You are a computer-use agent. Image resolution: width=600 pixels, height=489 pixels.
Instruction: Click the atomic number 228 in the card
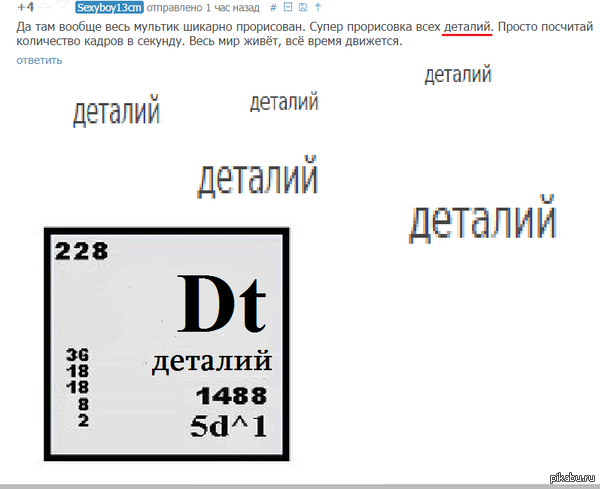point(81,251)
